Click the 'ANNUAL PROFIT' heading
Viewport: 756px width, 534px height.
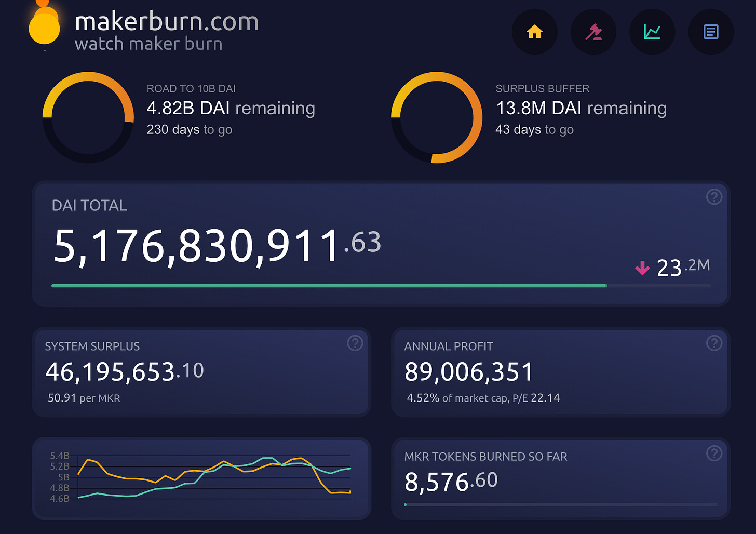[449, 346]
